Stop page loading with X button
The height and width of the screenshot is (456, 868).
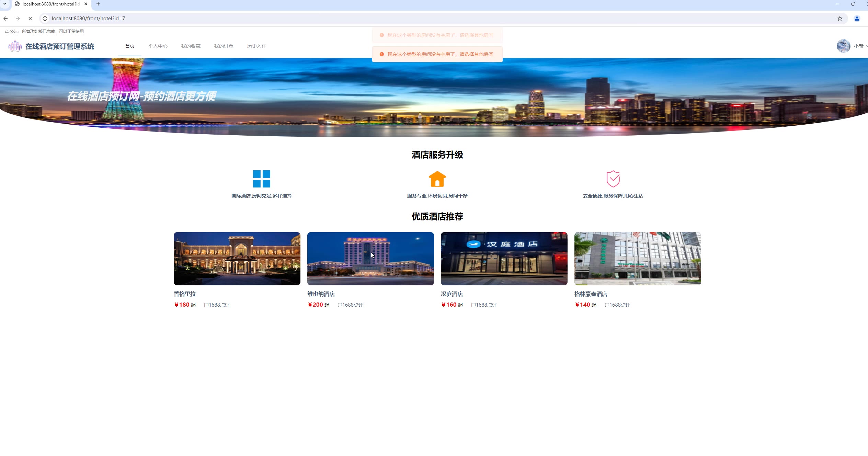[x=30, y=19]
